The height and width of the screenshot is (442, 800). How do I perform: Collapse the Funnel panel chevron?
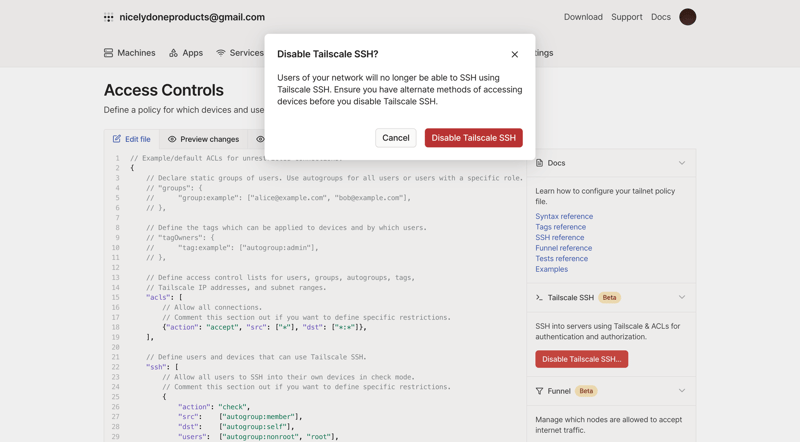coord(682,390)
